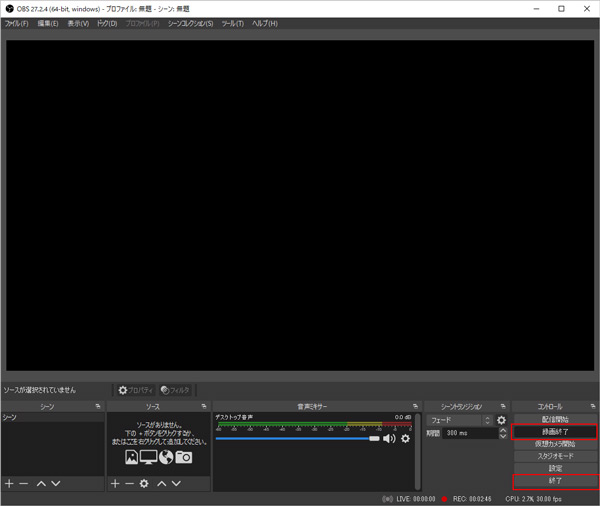
Task: Open the scene transition properties gear
Action: 501,420
